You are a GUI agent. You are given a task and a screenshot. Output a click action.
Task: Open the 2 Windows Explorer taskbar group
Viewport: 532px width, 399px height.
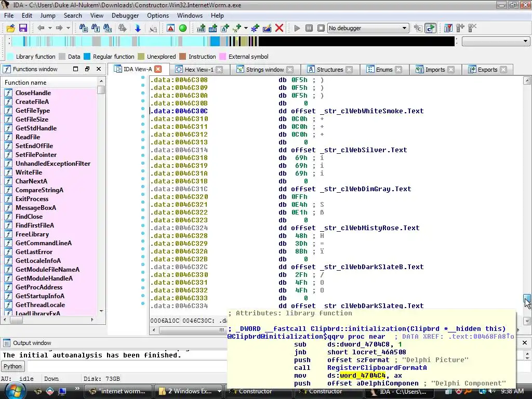189,391
